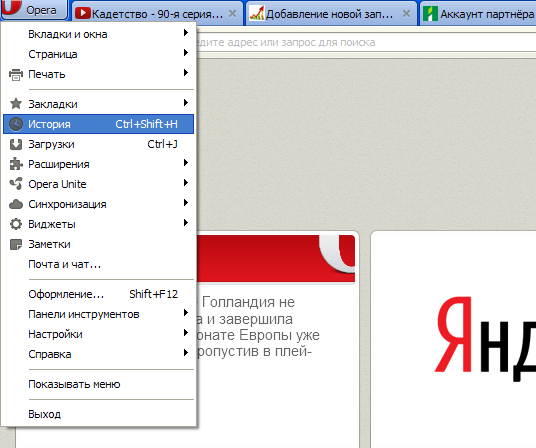Click the clock icon for История
Image resolution: width=536 pixels, height=448 pixels.
click(16, 124)
